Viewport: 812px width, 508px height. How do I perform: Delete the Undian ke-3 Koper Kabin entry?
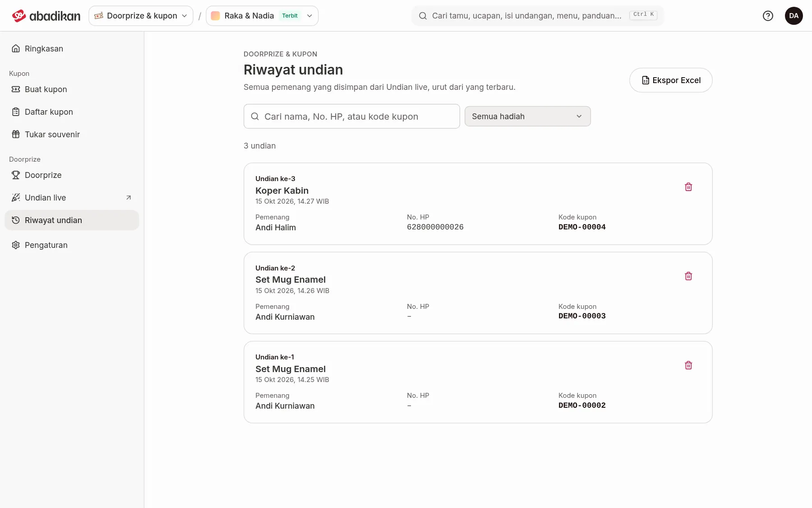tap(688, 187)
